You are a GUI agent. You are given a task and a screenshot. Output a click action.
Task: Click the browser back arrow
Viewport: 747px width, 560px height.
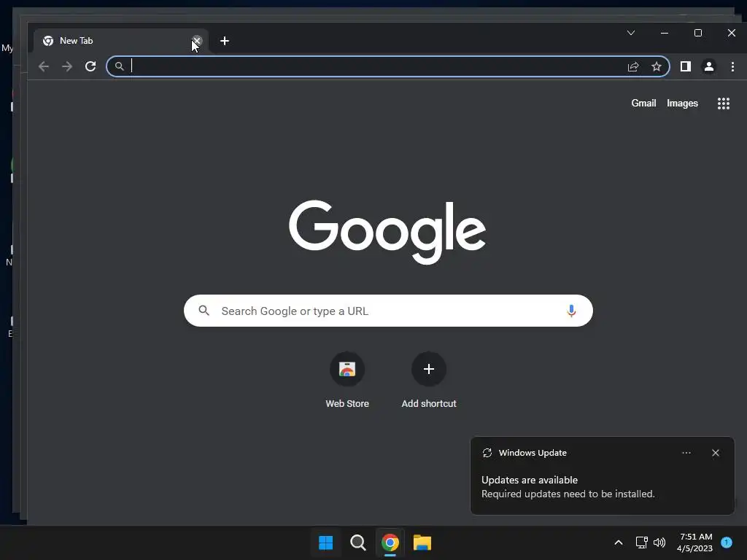click(x=44, y=66)
